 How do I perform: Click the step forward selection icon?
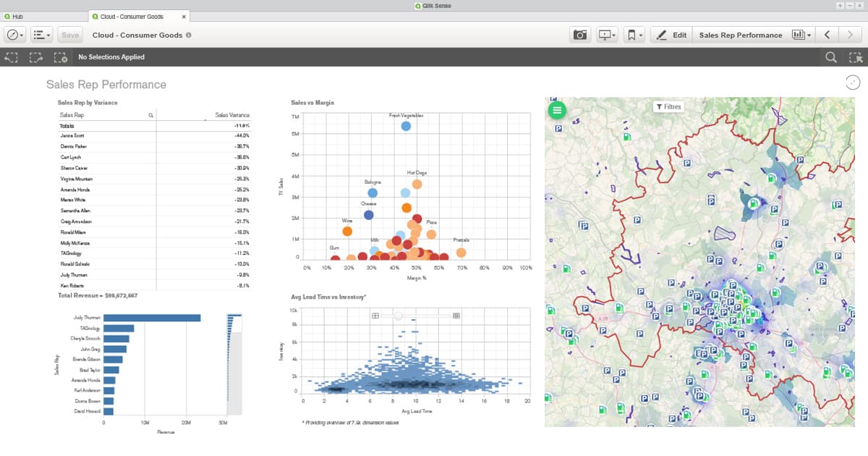pos(35,57)
